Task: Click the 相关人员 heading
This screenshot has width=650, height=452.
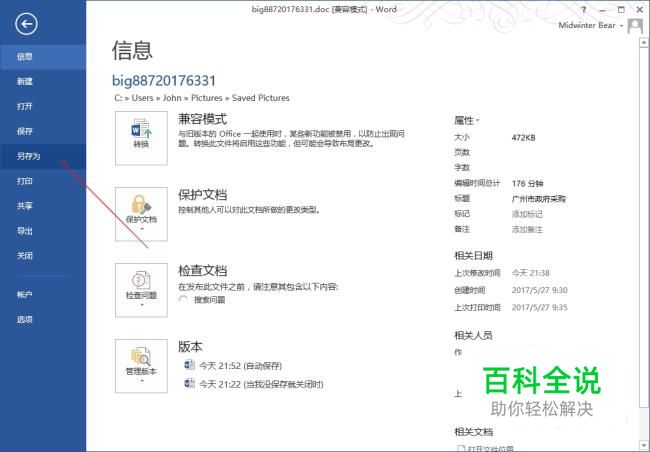Action: [473, 335]
